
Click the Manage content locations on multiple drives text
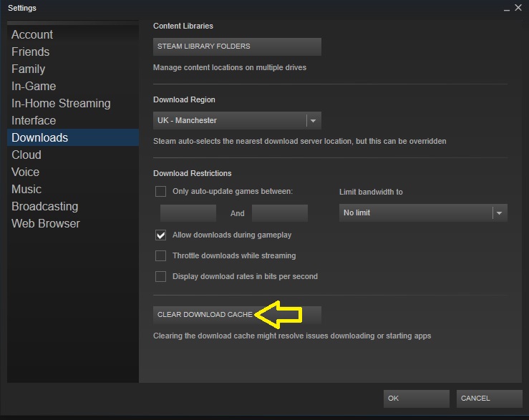pyautogui.click(x=230, y=67)
